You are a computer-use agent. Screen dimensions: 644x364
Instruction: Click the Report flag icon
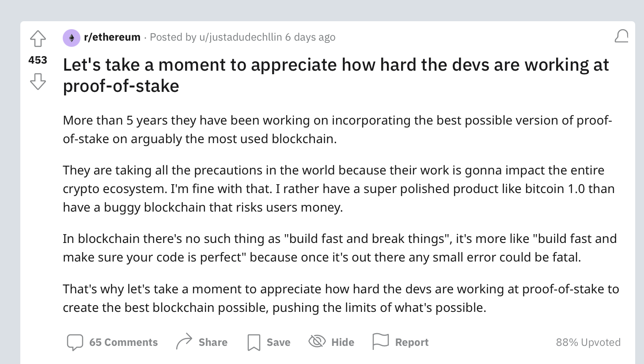click(x=380, y=341)
